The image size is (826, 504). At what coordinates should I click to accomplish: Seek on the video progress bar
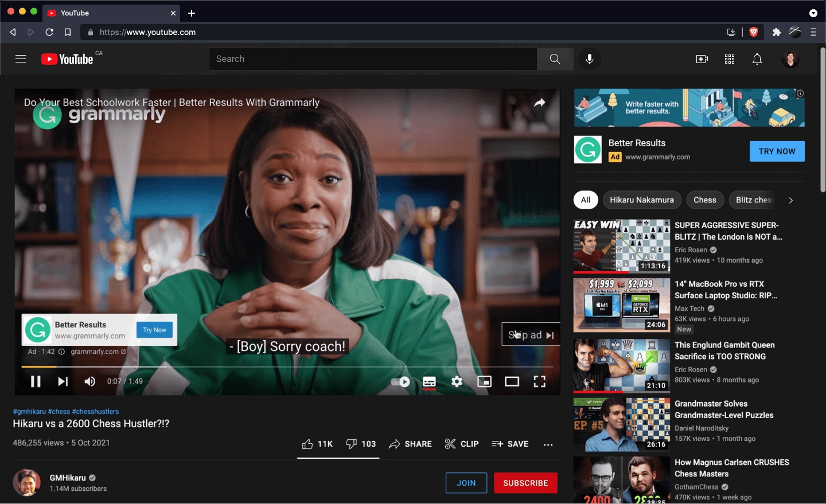pyautogui.click(x=287, y=366)
